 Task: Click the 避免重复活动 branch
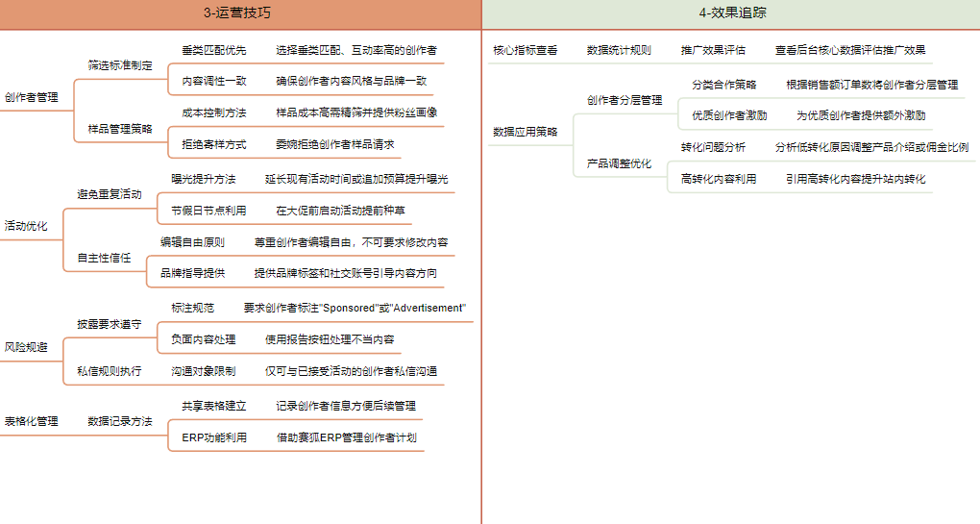110,194
